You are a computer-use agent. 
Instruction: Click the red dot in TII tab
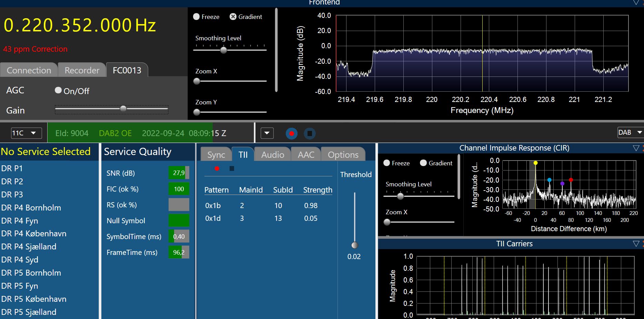(x=217, y=168)
